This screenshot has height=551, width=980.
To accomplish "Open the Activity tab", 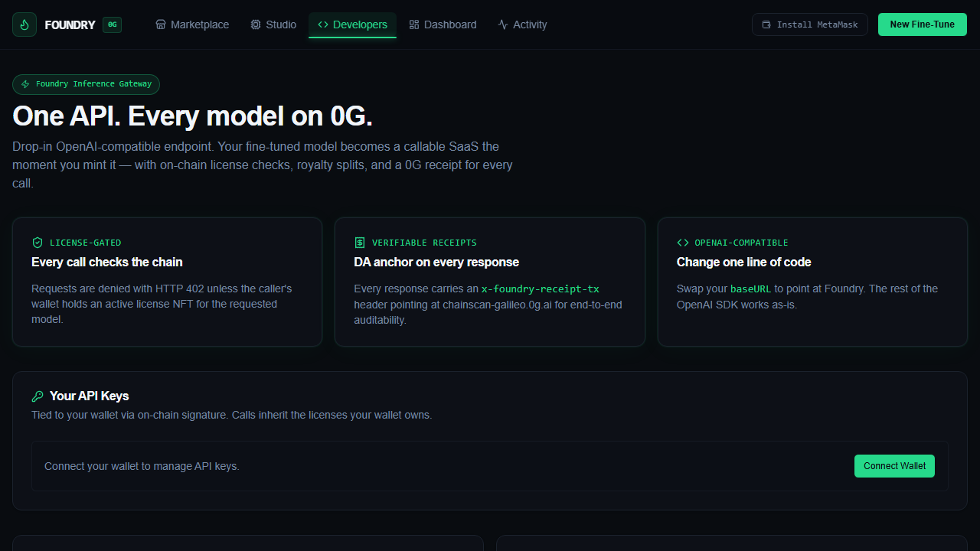I will [x=522, y=24].
